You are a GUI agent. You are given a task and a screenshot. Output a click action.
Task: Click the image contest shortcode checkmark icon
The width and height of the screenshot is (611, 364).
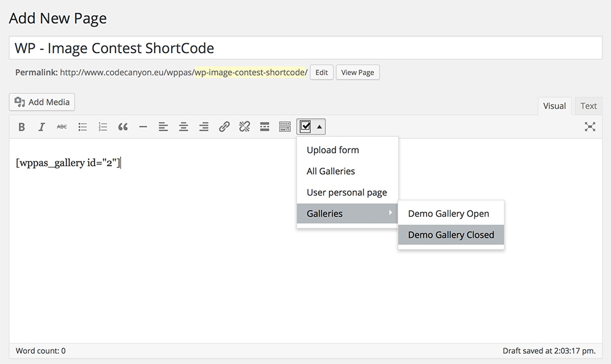pos(305,127)
